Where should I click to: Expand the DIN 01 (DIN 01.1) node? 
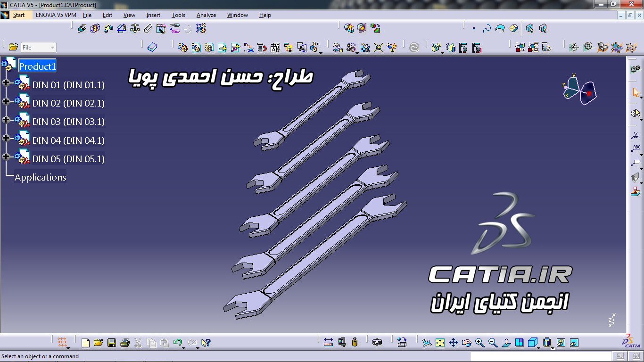(x=6, y=83)
